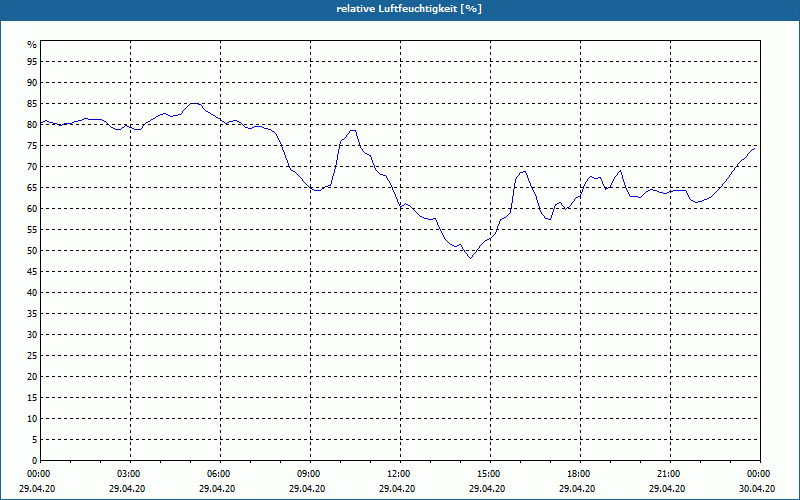
Task: Choose the y-axis value '45'
Action: click(x=32, y=271)
